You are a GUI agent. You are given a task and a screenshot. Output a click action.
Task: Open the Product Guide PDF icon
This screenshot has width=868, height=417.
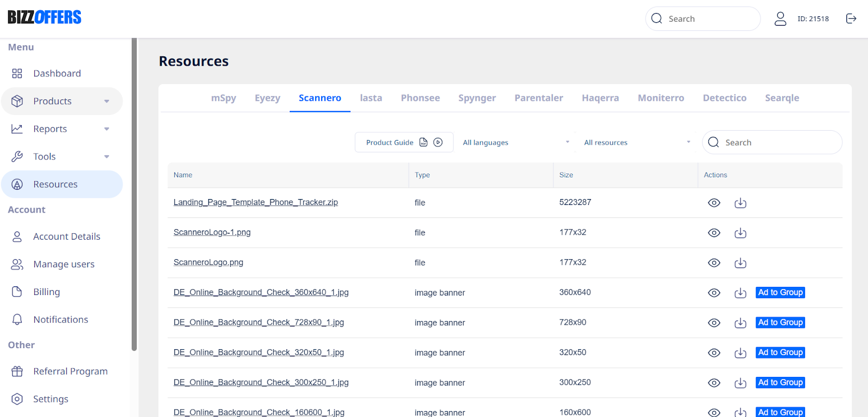[424, 142]
